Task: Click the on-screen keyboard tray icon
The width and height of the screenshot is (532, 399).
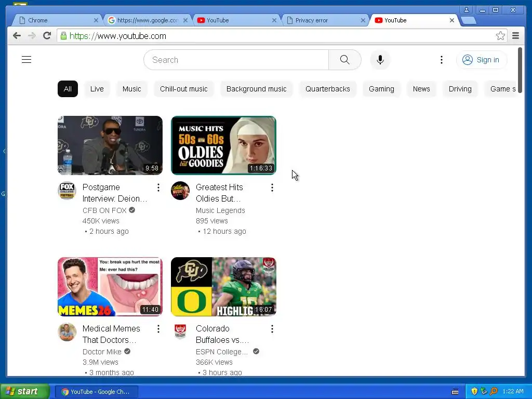Action: (455, 392)
